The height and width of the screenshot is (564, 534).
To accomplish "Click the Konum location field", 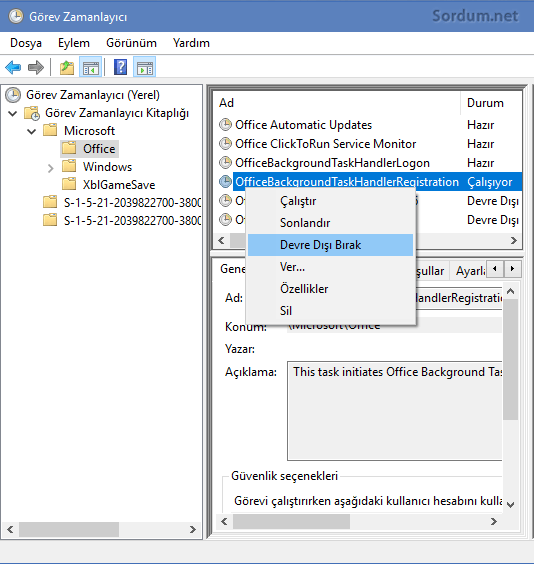I will click(x=394, y=326).
